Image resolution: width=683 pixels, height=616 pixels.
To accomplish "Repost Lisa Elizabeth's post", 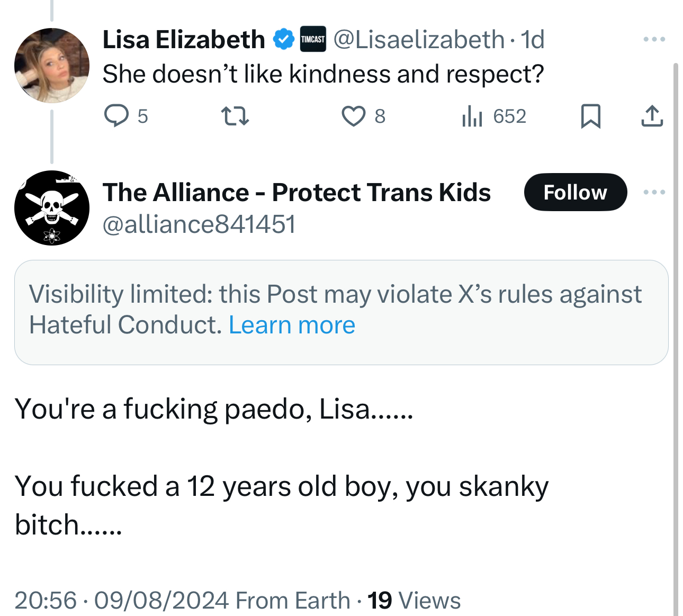I will tap(235, 116).
